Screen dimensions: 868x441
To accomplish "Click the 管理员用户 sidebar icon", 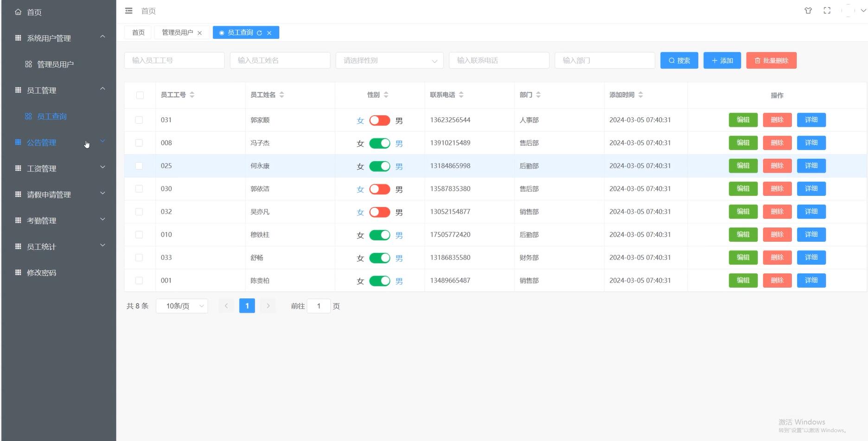I will [x=28, y=64].
